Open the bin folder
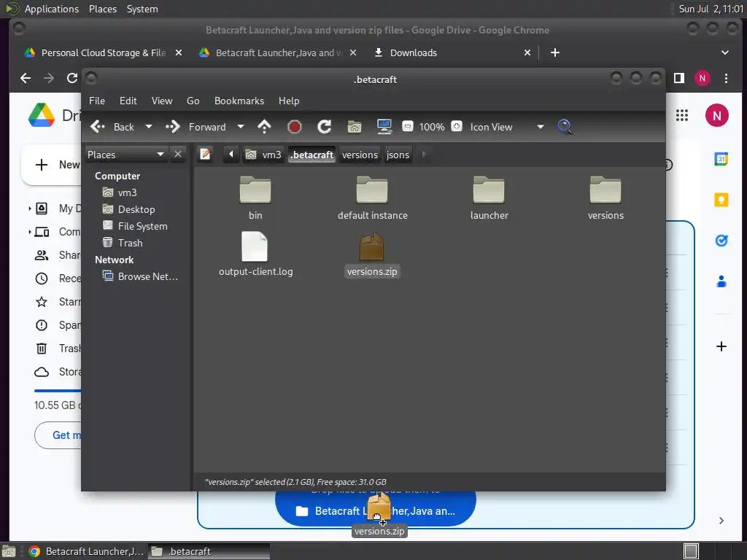 pyautogui.click(x=255, y=198)
